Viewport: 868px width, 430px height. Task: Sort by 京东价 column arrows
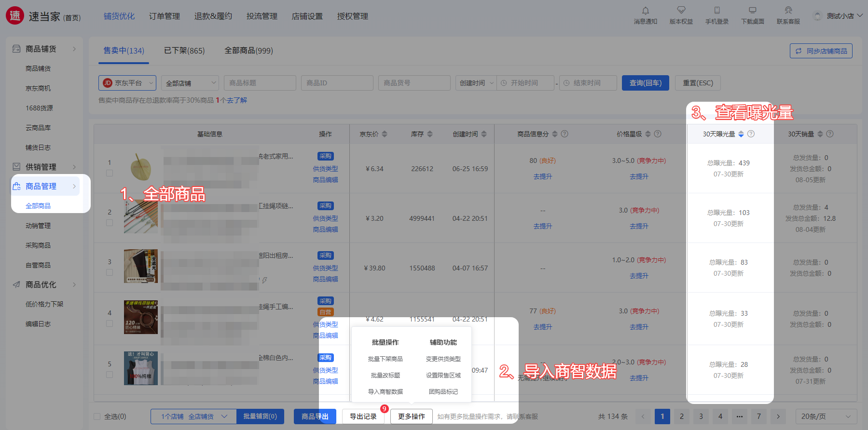pos(385,134)
